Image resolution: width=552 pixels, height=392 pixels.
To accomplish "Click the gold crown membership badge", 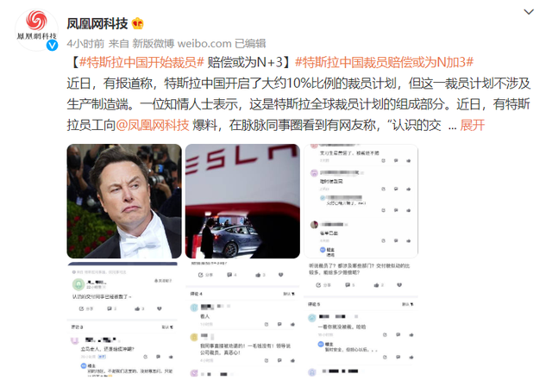I will (x=137, y=24).
